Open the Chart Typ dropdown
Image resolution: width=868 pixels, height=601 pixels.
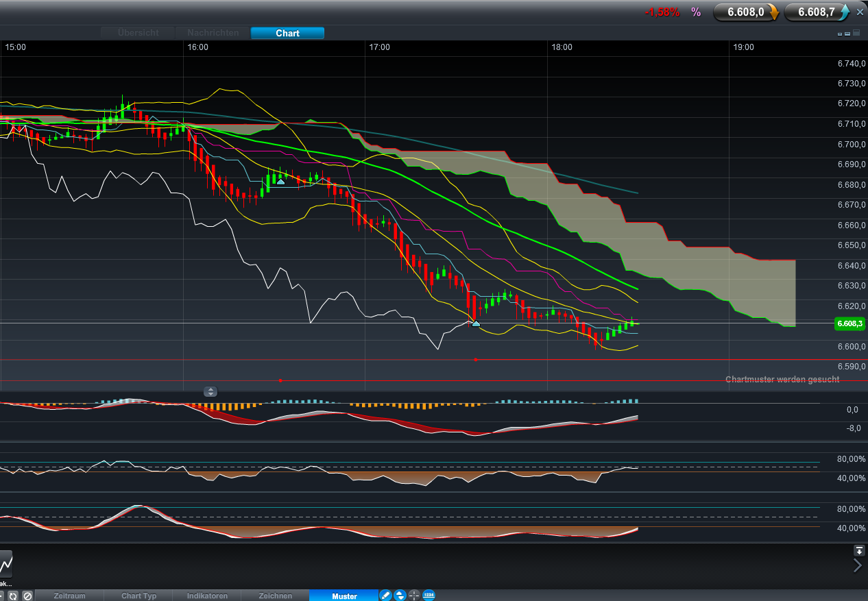[x=139, y=596]
